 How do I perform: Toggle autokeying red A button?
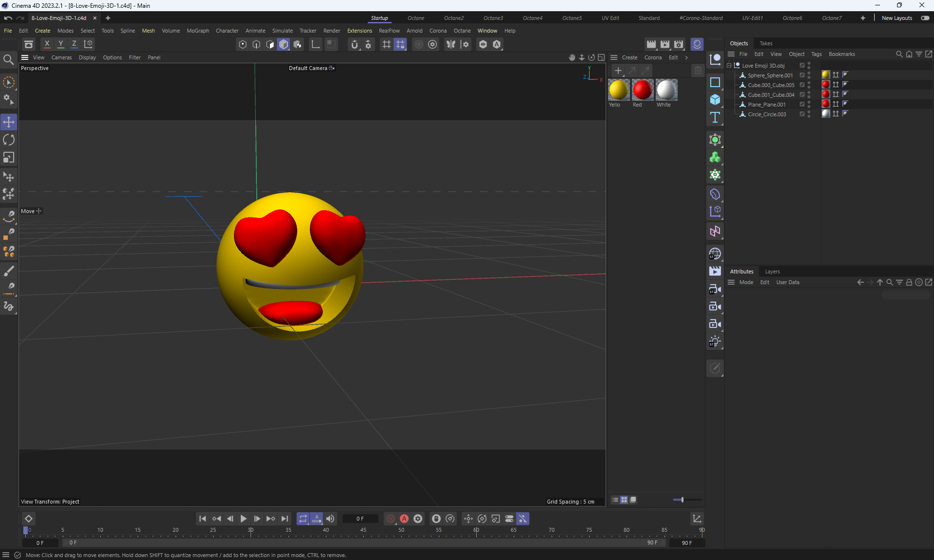404,519
